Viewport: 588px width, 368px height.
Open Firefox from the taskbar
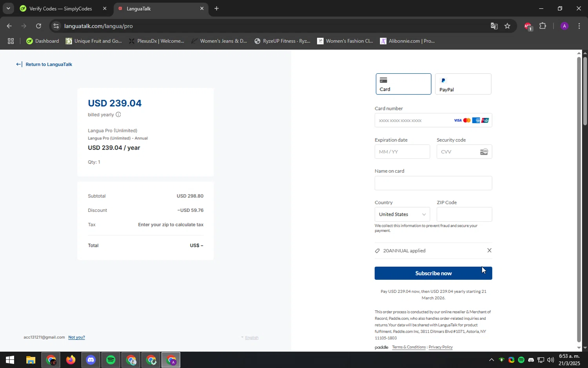pyautogui.click(x=71, y=360)
